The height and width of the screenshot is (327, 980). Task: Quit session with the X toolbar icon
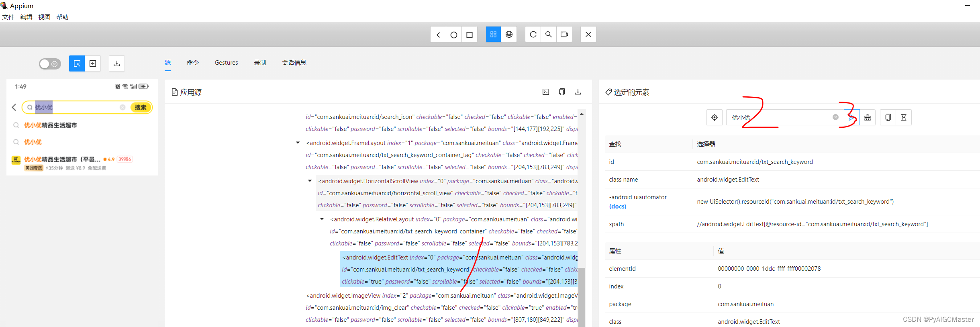pos(588,35)
